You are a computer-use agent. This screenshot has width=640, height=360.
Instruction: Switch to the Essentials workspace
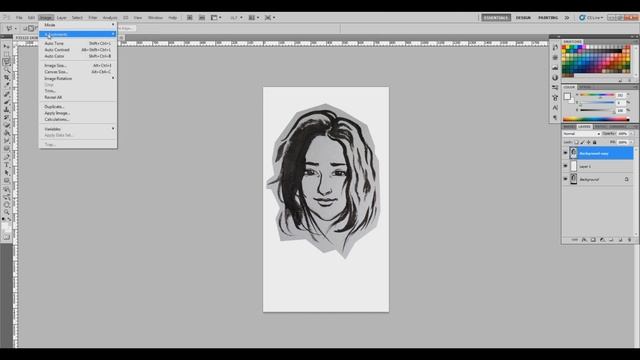pos(496,18)
